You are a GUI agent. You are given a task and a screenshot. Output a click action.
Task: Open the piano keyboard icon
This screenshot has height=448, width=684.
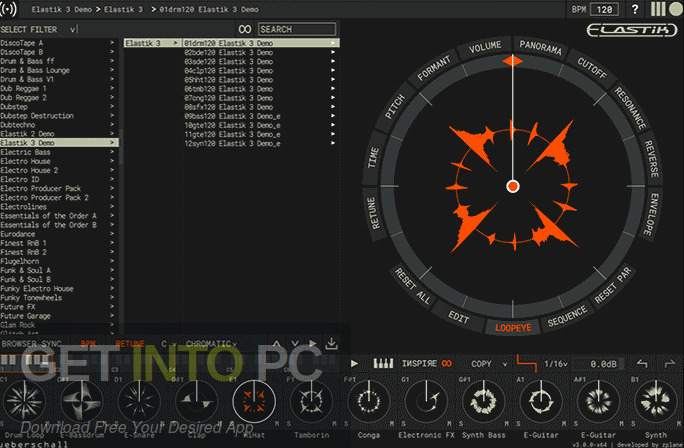point(383,363)
